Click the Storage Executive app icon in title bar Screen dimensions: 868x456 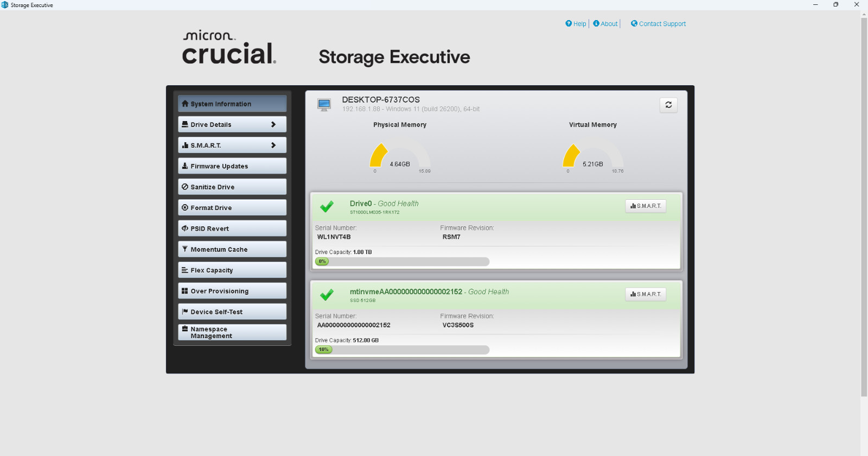5,5
